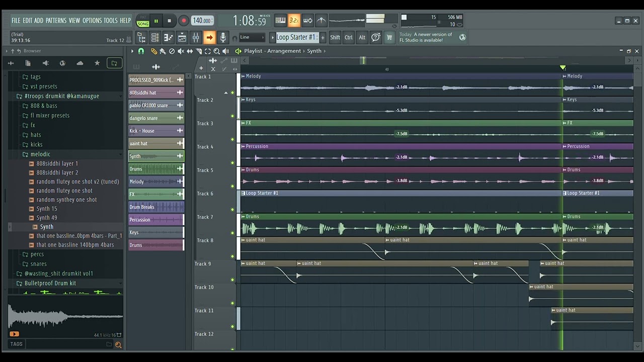Toggle typing keyboard to piano icon

[x=281, y=21]
